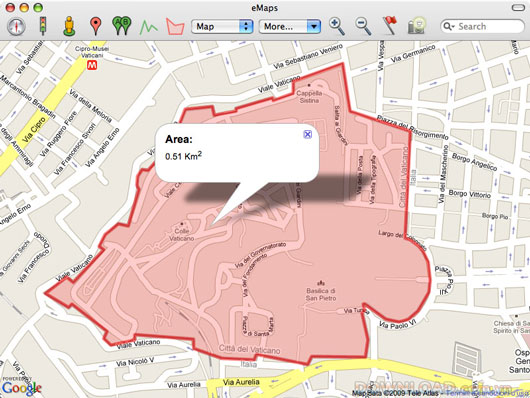Screen dimensions: 530x398
Task: Click the compass icon in the toolbar
Action: [16, 26]
